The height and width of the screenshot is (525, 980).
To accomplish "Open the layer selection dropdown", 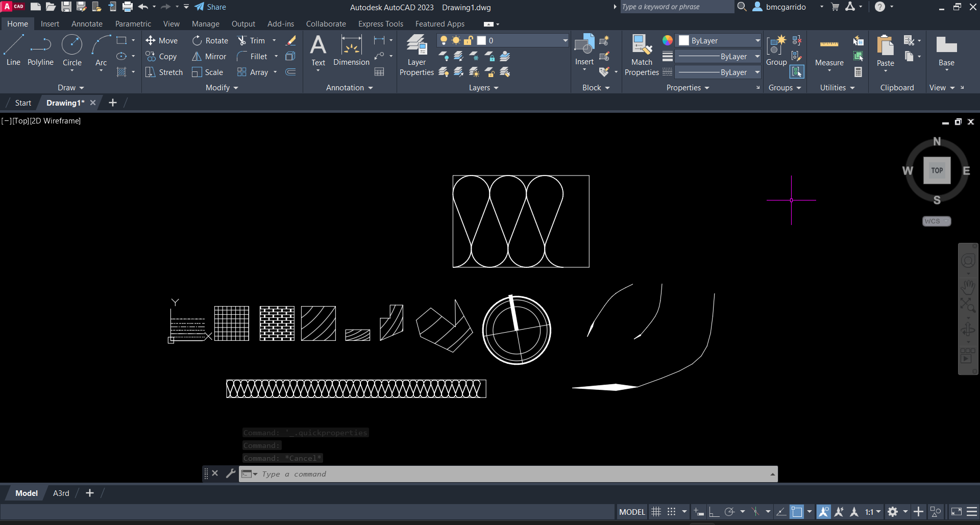I will click(565, 41).
